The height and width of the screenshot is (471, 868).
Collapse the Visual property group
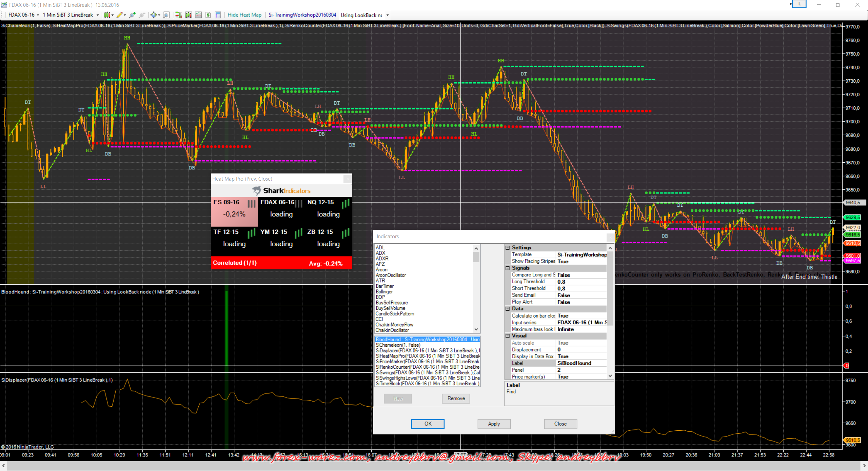508,336
